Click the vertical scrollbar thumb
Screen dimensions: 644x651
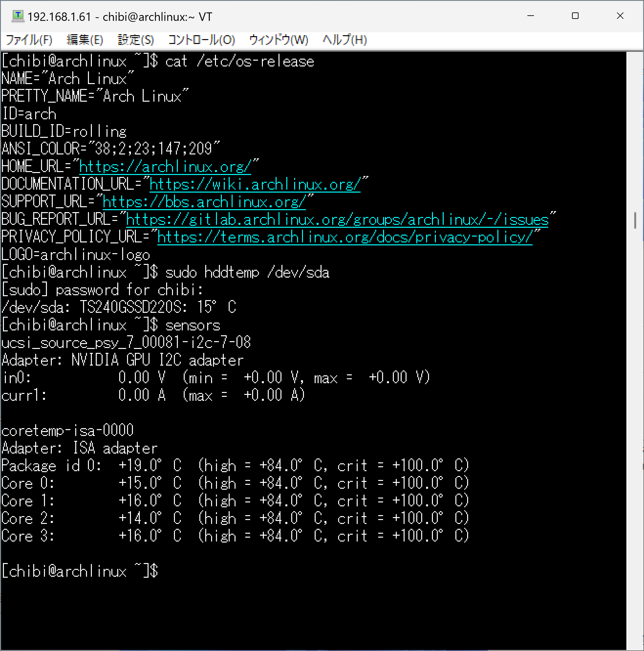tap(635, 220)
